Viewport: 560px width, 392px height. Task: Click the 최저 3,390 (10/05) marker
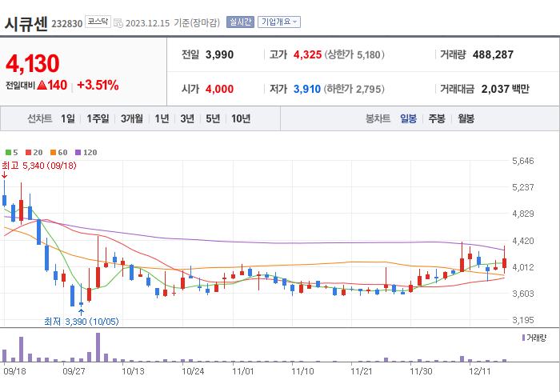pos(82,322)
